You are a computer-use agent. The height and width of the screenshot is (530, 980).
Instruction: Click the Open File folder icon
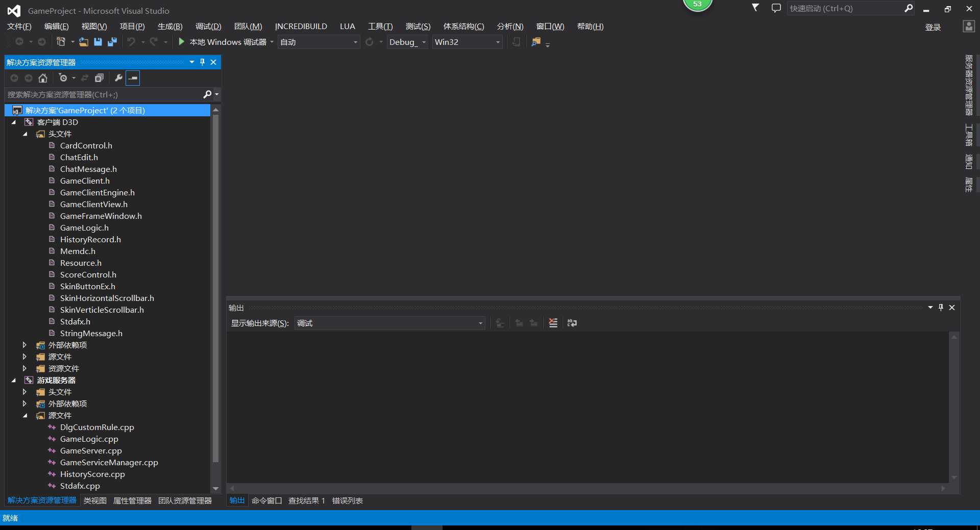[84, 42]
